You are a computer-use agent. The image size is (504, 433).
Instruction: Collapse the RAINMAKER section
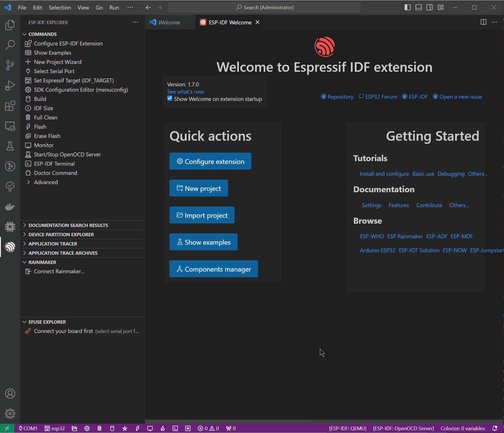[83, 262]
